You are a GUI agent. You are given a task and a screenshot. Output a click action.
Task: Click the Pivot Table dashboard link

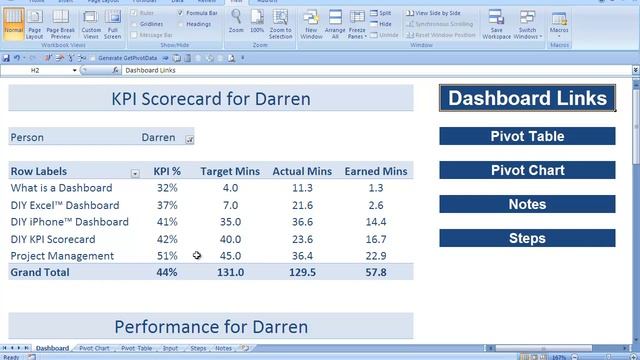click(x=527, y=136)
